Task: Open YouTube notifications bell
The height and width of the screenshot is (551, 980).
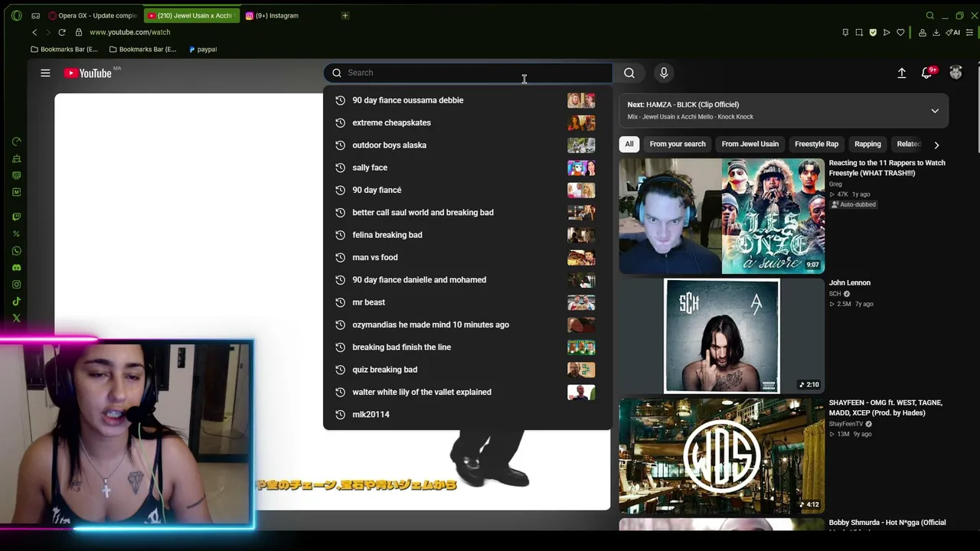Action: 926,73
